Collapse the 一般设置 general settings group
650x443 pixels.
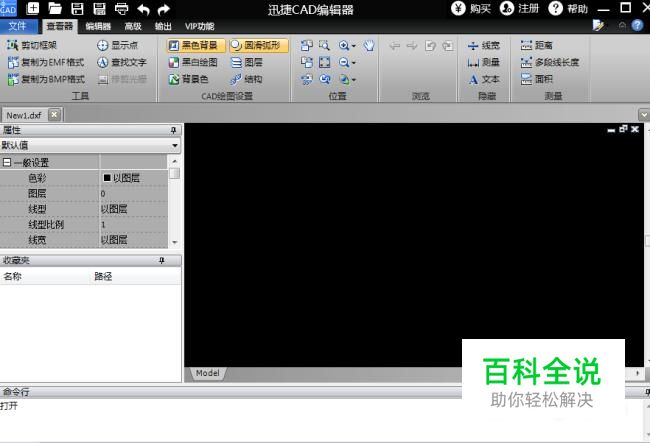pos(7,162)
